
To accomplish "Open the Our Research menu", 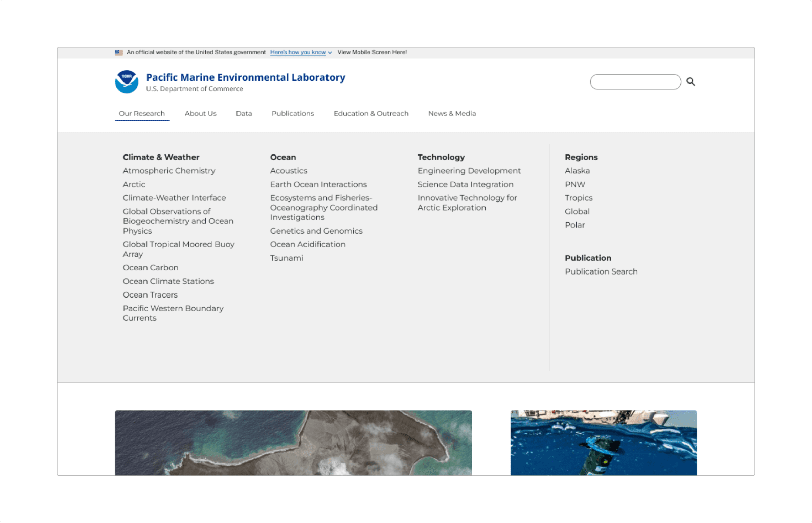I will pyautogui.click(x=142, y=114).
